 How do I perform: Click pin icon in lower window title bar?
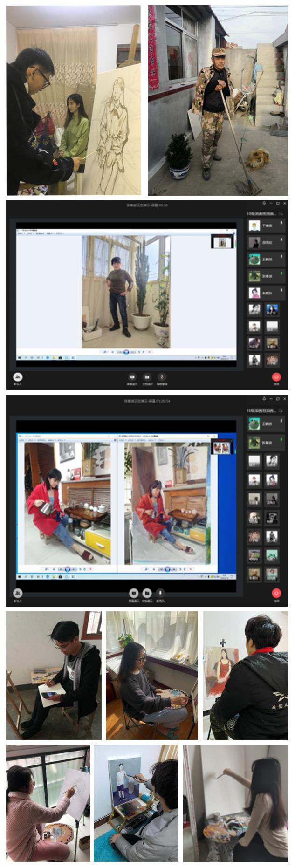tap(264, 399)
